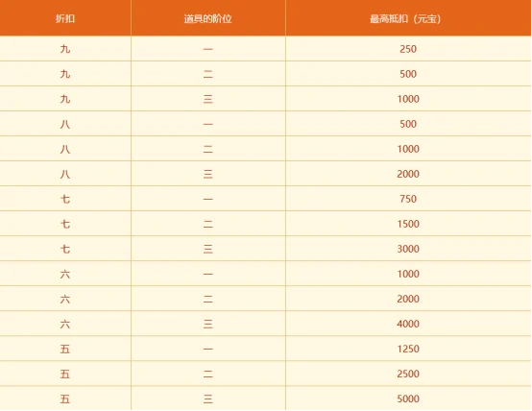
Task: Click the first 七 discount cell
Action: coord(65,199)
